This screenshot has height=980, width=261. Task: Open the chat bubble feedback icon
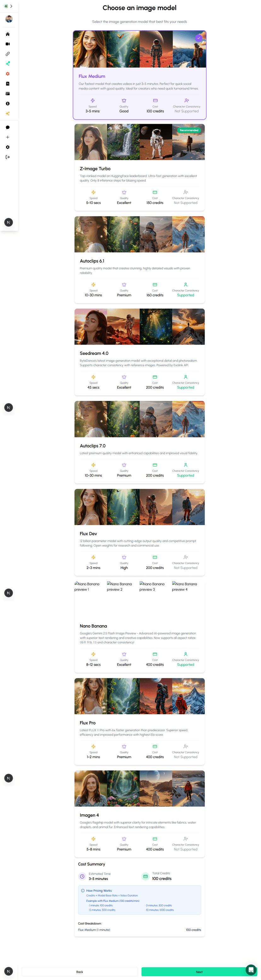8,127
